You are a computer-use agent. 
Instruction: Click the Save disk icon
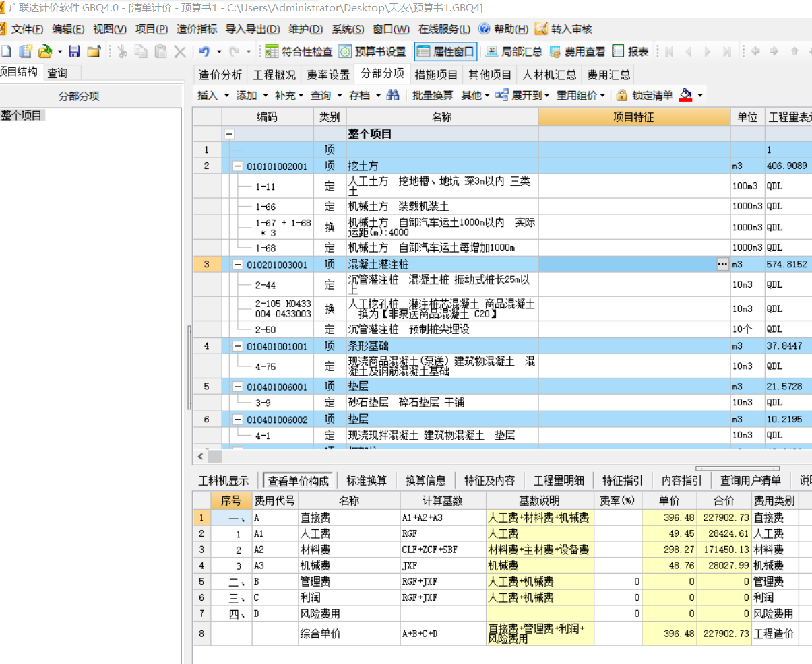pos(75,52)
